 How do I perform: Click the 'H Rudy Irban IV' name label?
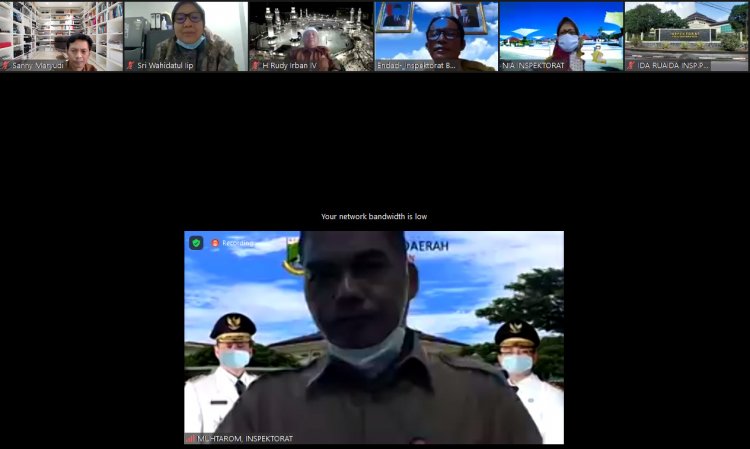289,66
